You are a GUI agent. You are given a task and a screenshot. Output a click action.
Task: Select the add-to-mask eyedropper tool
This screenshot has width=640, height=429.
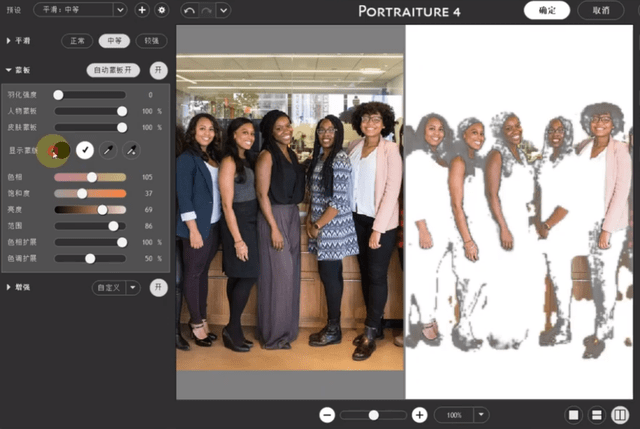[x=131, y=150]
